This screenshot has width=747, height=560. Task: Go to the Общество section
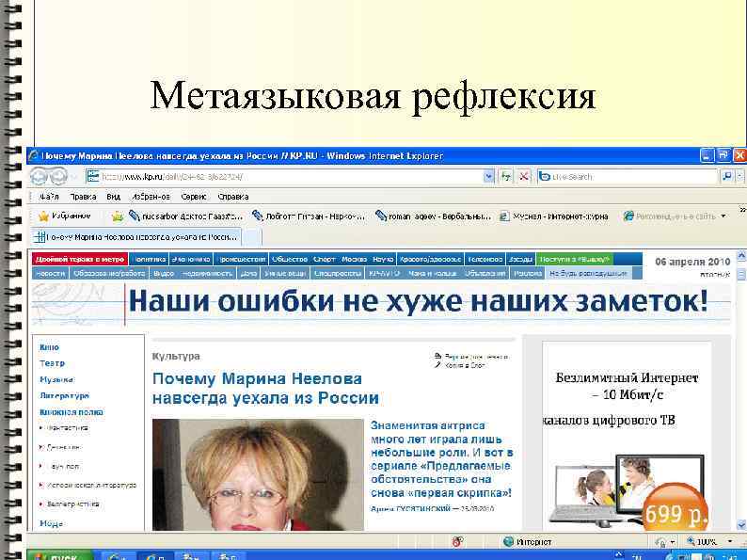[289, 259]
